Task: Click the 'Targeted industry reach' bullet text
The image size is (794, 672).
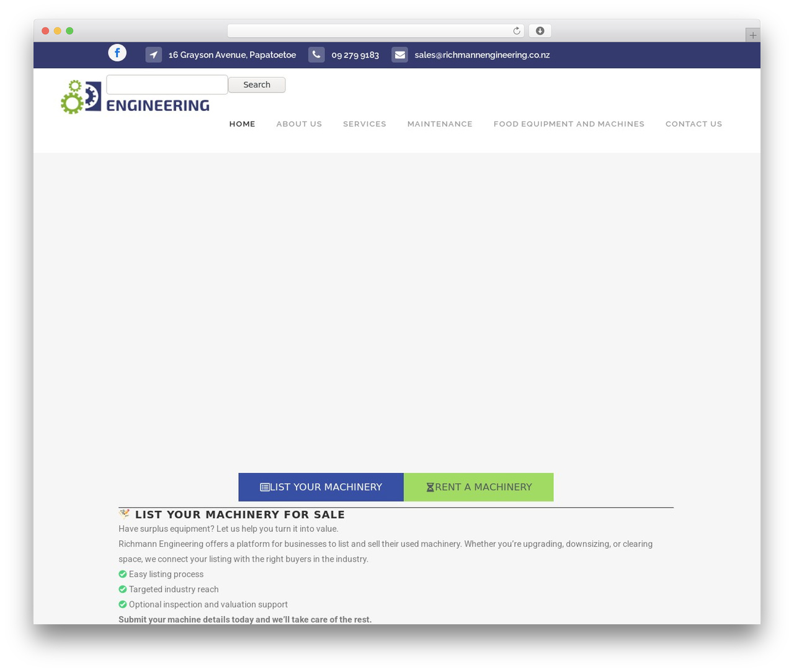Action: [x=174, y=590]
